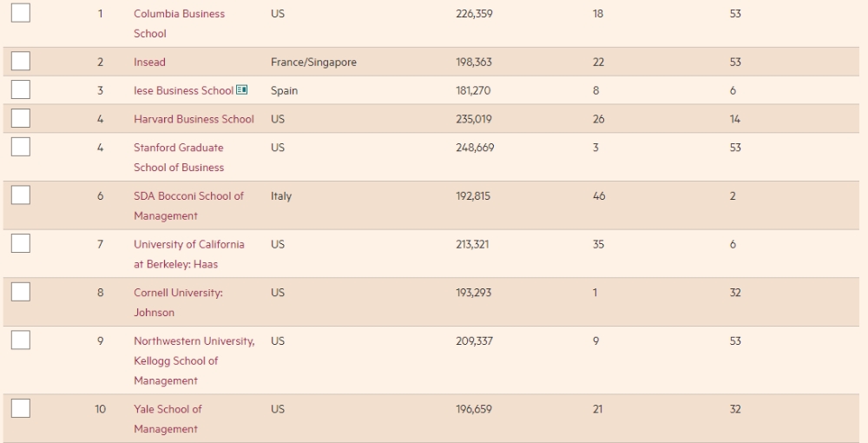Go to University of California Berkeley Haas link
868x443 pixels.
[x=188, y=255]
